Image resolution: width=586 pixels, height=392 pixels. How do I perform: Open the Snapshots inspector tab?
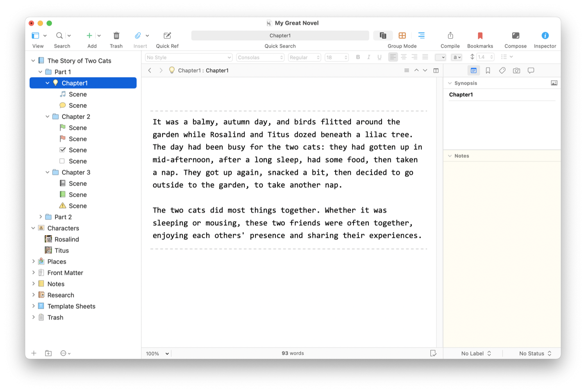516,71
